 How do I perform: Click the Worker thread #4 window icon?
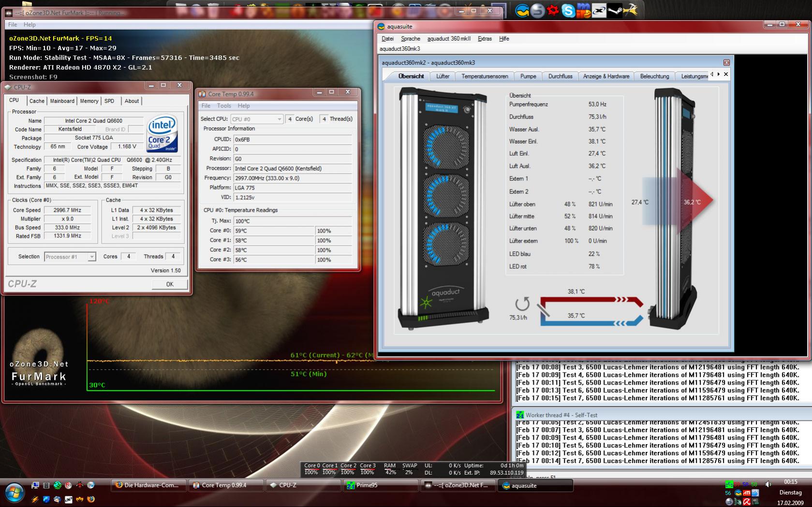pyautogui.click(x=520, y=415)
